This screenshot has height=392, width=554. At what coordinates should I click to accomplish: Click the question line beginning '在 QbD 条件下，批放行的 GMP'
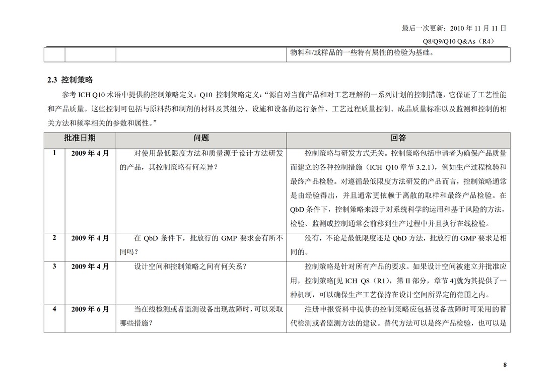point(209,238)
